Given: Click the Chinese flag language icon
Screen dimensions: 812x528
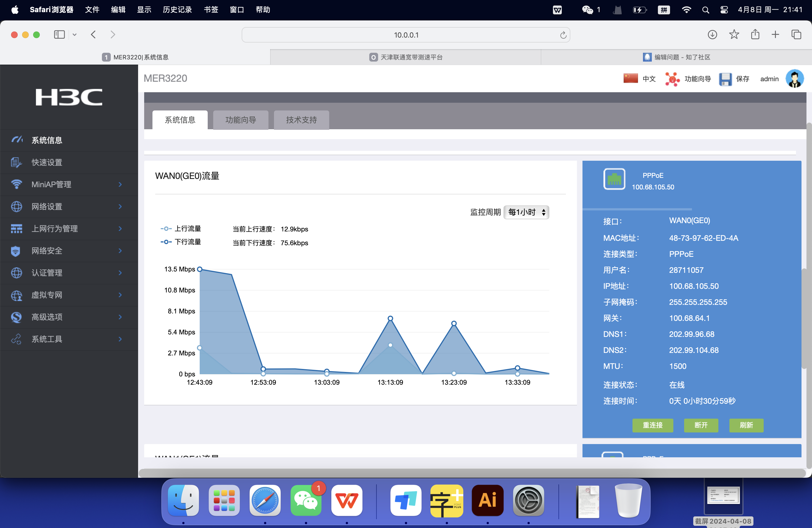Looking at the screenshot, I should tap(630, 78).
